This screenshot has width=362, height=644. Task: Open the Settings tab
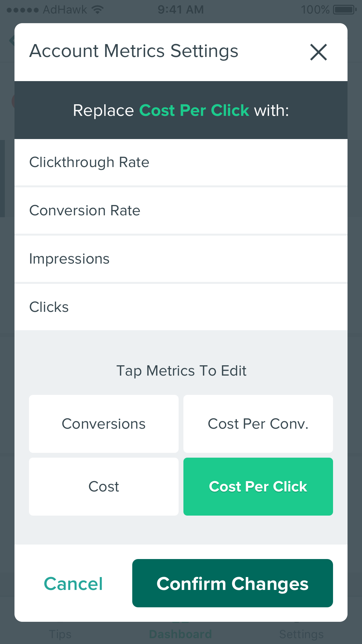pyautogui.click(x=302, y=634)
